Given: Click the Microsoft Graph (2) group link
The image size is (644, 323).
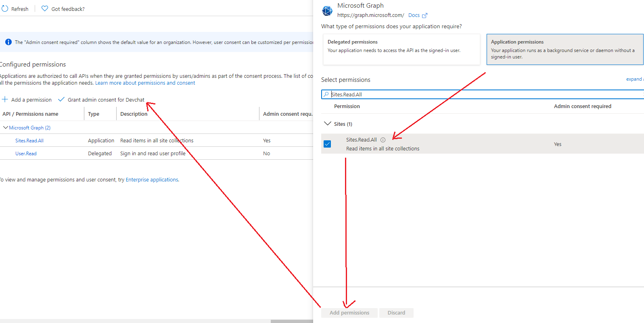Looking at the screenshot, I should click(30, 128).
